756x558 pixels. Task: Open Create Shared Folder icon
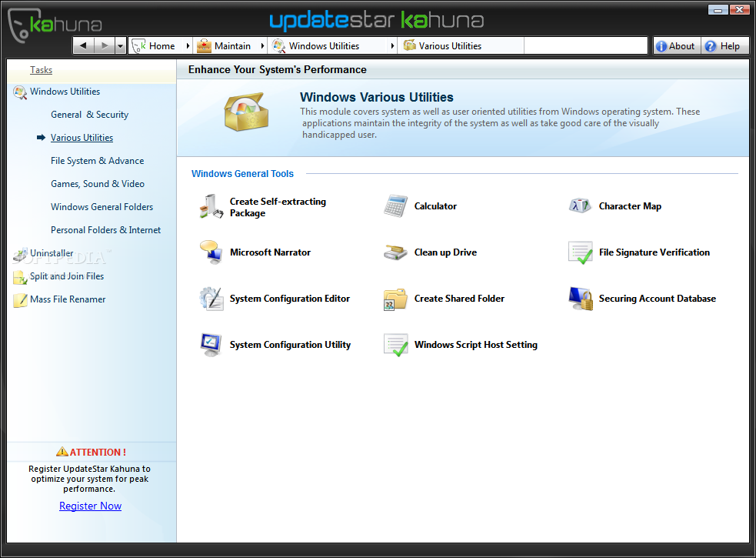395,299
